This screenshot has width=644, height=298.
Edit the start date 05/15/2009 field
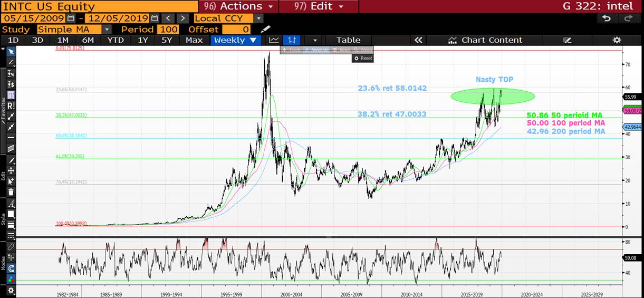click(34, 18)
